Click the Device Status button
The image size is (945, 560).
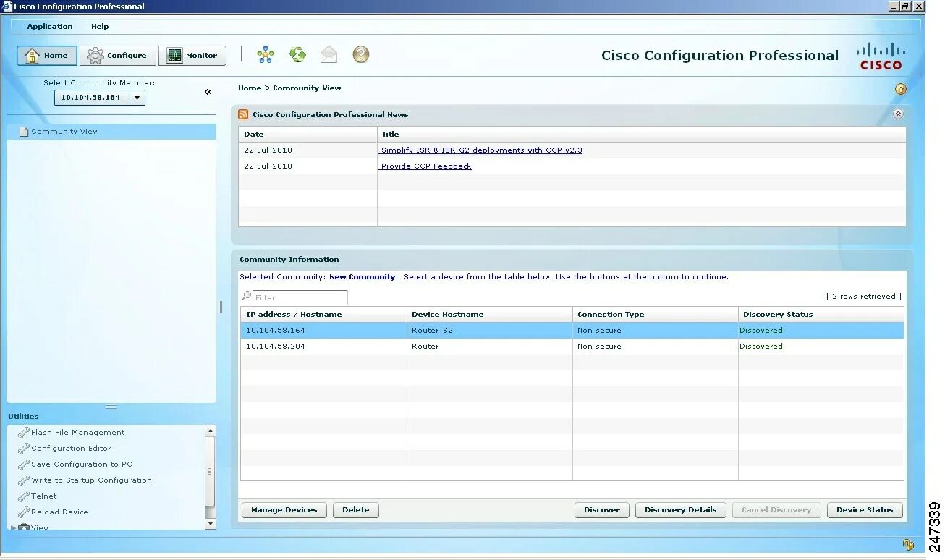tap(865, 510)
